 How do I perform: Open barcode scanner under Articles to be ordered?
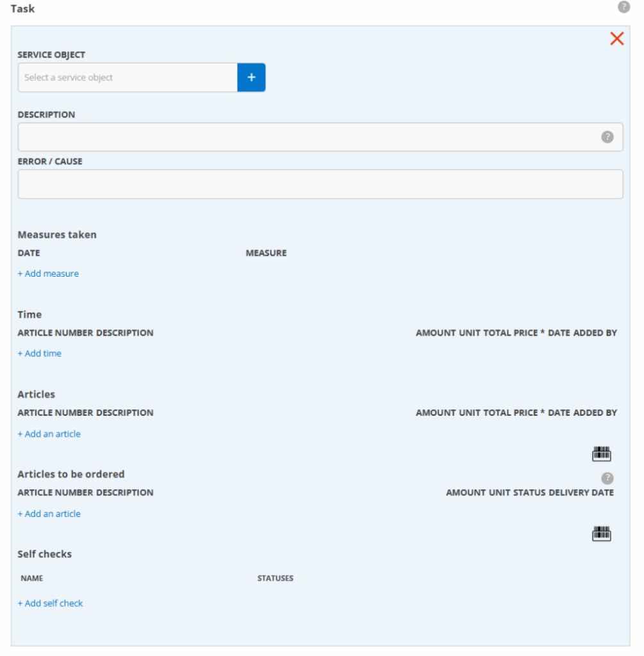pyautogui.click(x=601, y=534)
